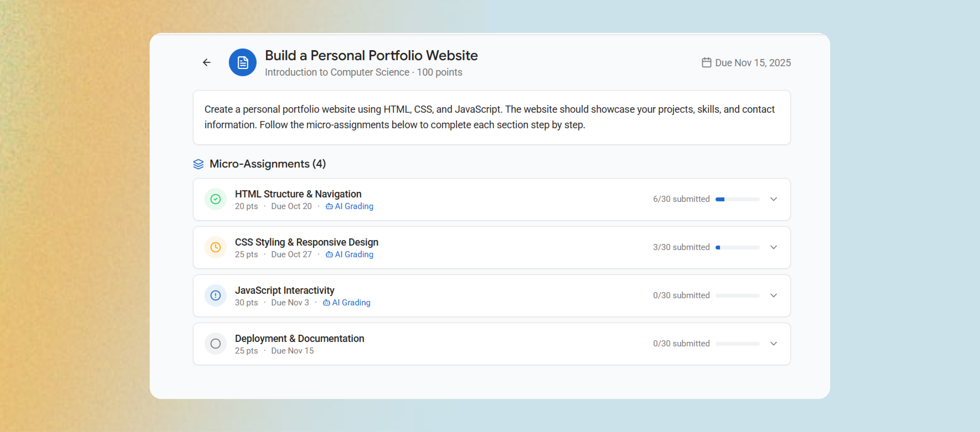The image size is (980, 432).
Task: Click the blue document assignment icon
Action: [x=242, y=62]
